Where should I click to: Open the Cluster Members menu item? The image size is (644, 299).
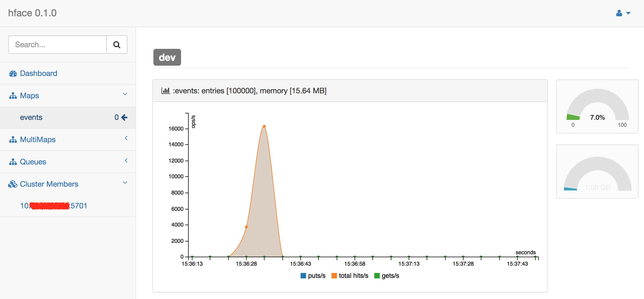(x=49, y=184)
